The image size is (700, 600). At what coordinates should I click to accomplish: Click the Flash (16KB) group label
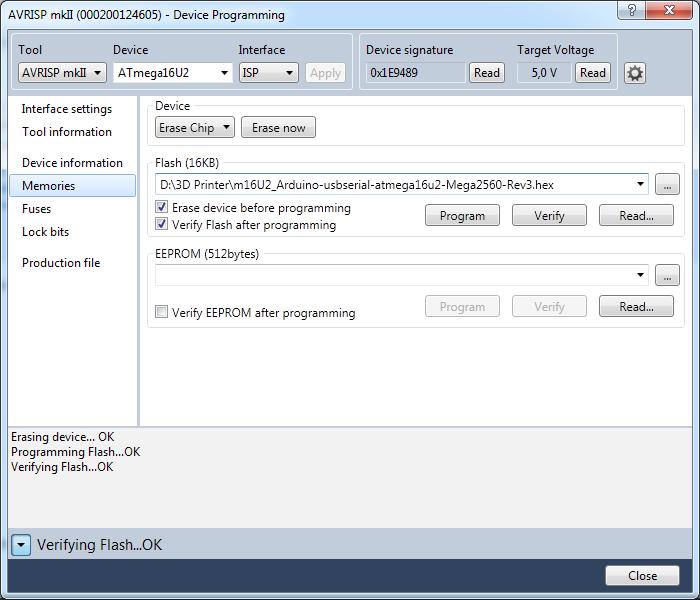187,163
